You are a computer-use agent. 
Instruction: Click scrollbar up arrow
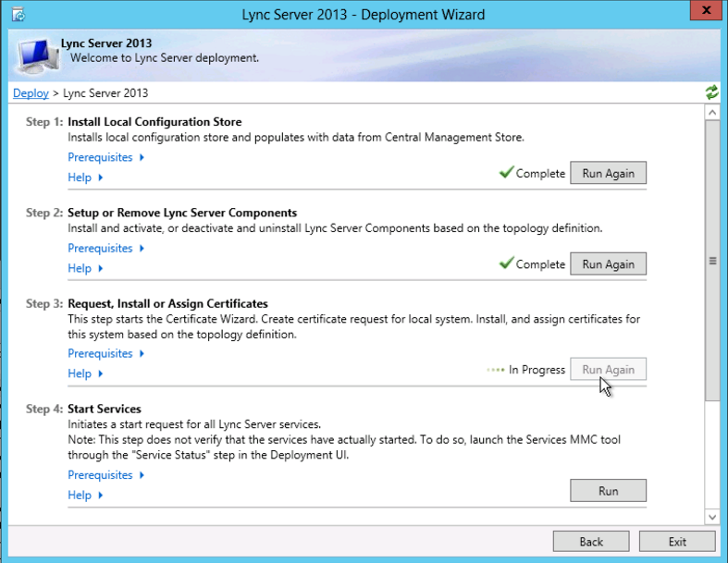click(712, 112)
